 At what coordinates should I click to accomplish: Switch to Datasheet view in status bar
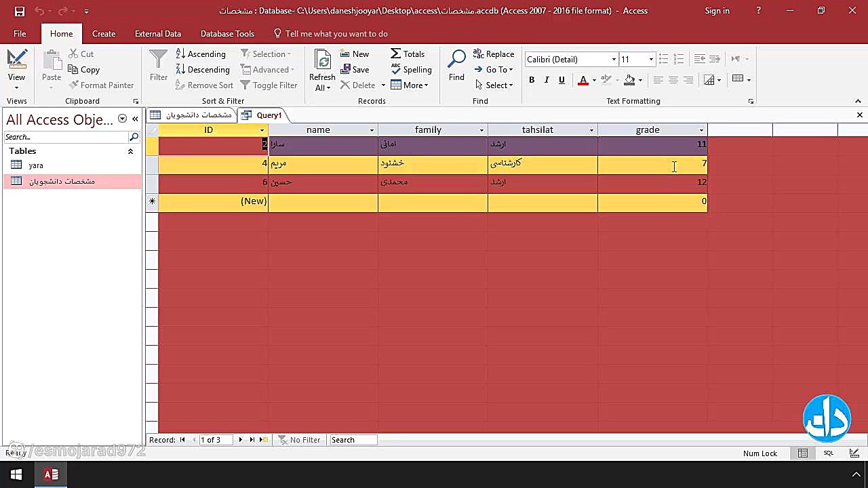point(803,453)
